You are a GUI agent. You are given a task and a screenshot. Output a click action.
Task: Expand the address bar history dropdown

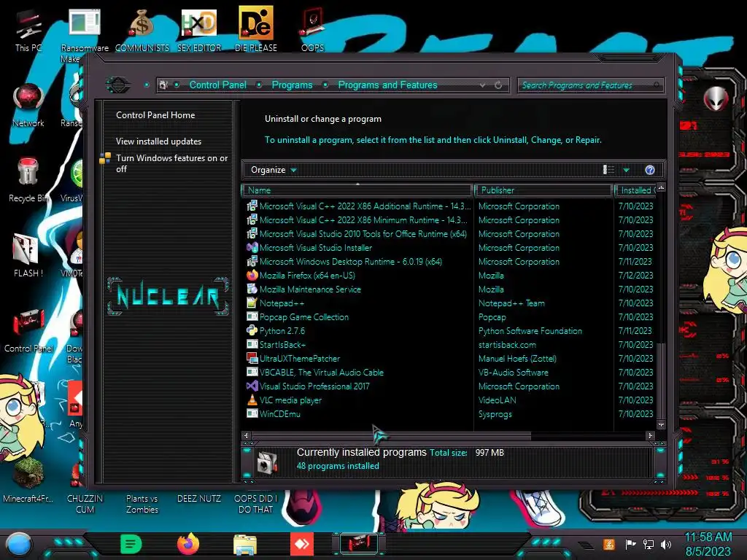click(483, 85)
